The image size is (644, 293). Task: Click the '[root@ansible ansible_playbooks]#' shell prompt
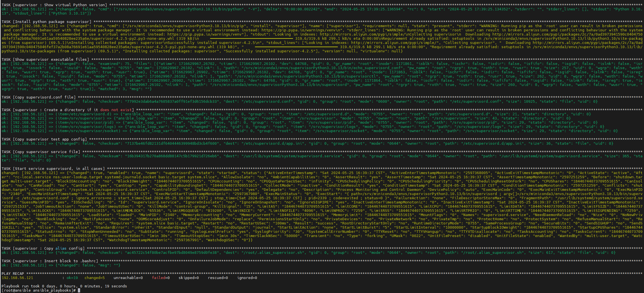tap(39, 290)
